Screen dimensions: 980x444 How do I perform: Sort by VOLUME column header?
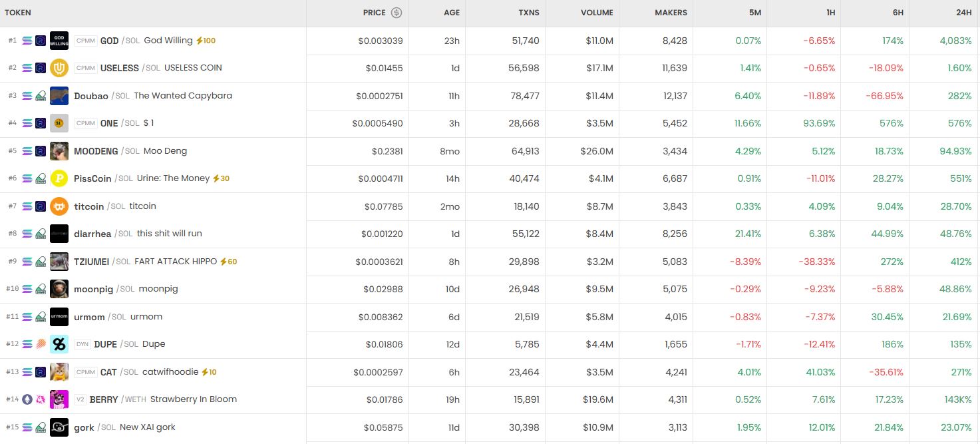pyautogui.click(x=597, y=13)
